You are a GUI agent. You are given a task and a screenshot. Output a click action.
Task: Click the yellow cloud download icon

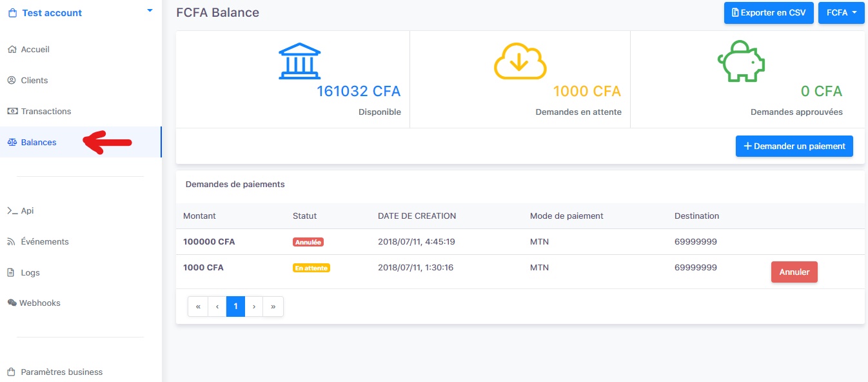click(520, 61)
